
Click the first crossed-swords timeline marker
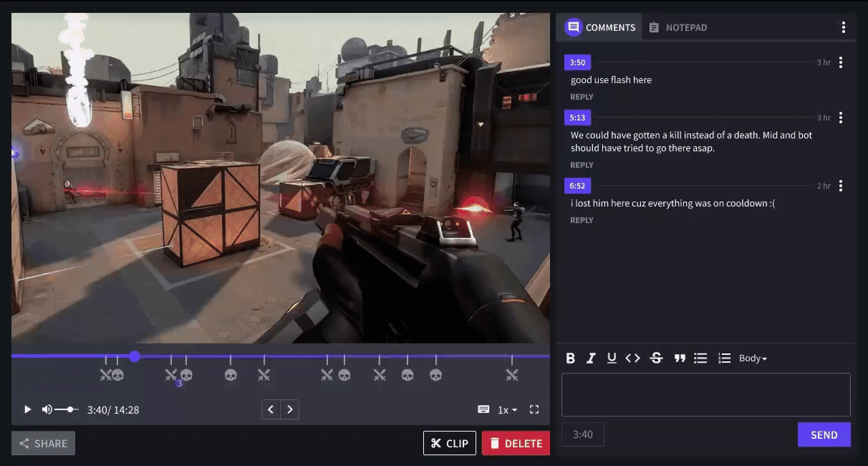[105, 374]
